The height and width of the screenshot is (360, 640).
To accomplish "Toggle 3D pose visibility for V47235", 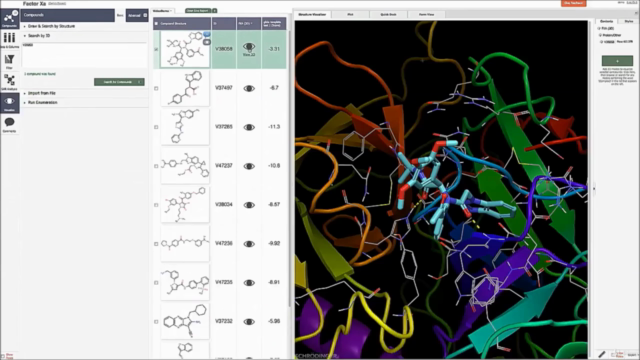I will pyautogui.click(x=249, y=282).
